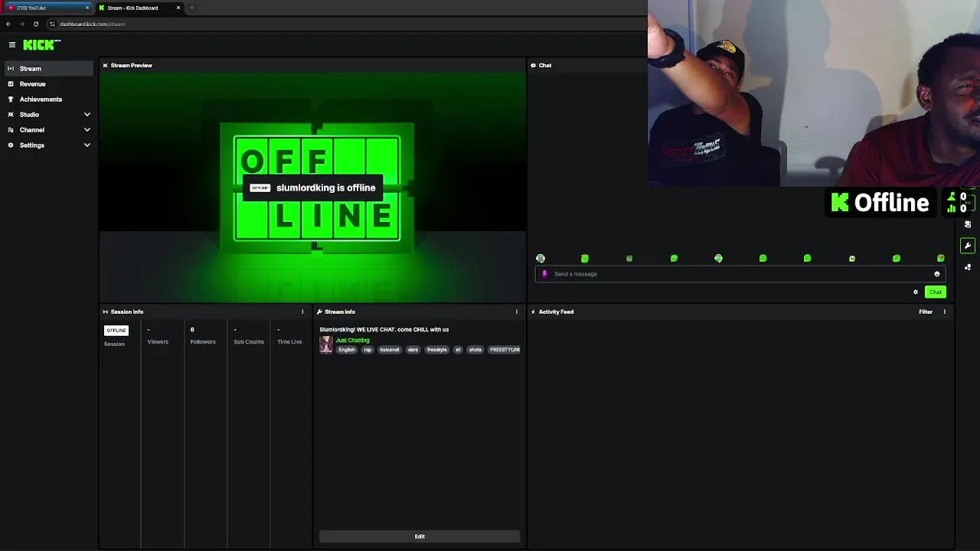Open the Stream page in sidebar
The height and width of the screenshot is (551, 980).
point(49,69)
